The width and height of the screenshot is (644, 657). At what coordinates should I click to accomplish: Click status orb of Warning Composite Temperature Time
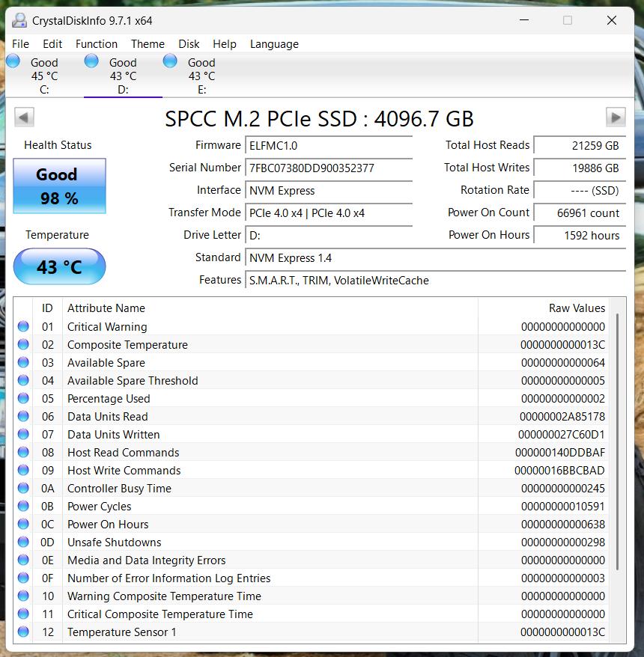(x=23, y=596)
